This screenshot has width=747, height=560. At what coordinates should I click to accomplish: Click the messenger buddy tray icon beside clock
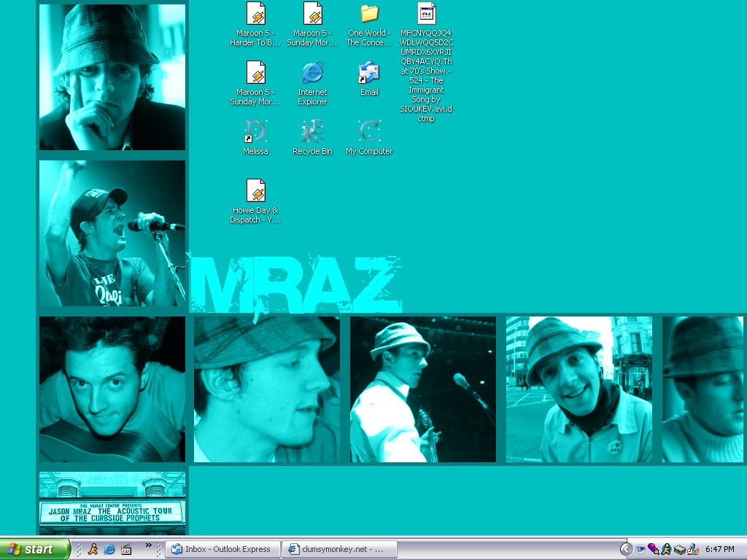pos(692,549)
